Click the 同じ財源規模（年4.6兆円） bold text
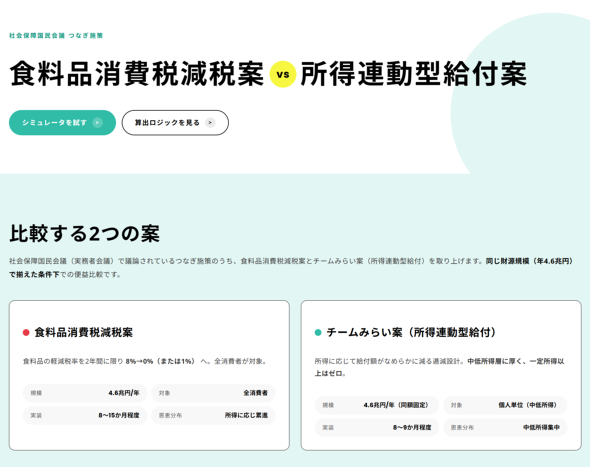Screen dimensions: 590x467 [x=529, y=261]
